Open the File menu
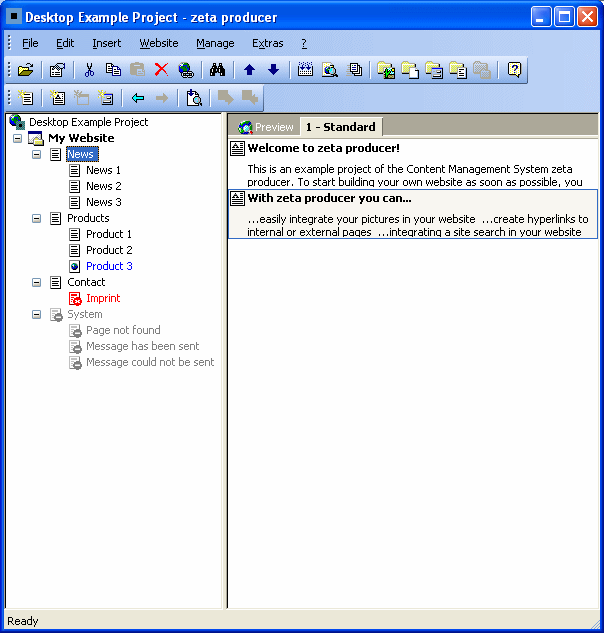 coord(30,43)
